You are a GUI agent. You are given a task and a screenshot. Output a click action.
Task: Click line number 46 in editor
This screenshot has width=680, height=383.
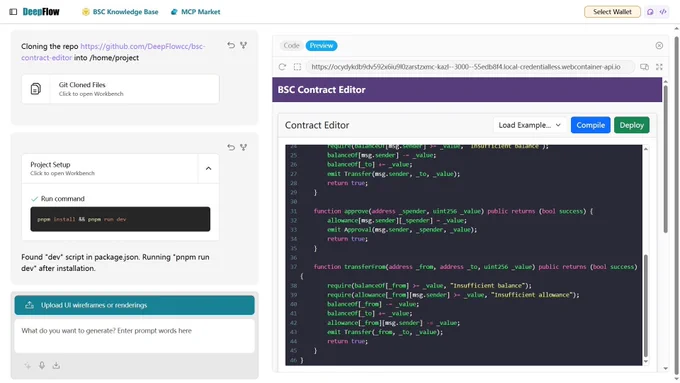293,360
